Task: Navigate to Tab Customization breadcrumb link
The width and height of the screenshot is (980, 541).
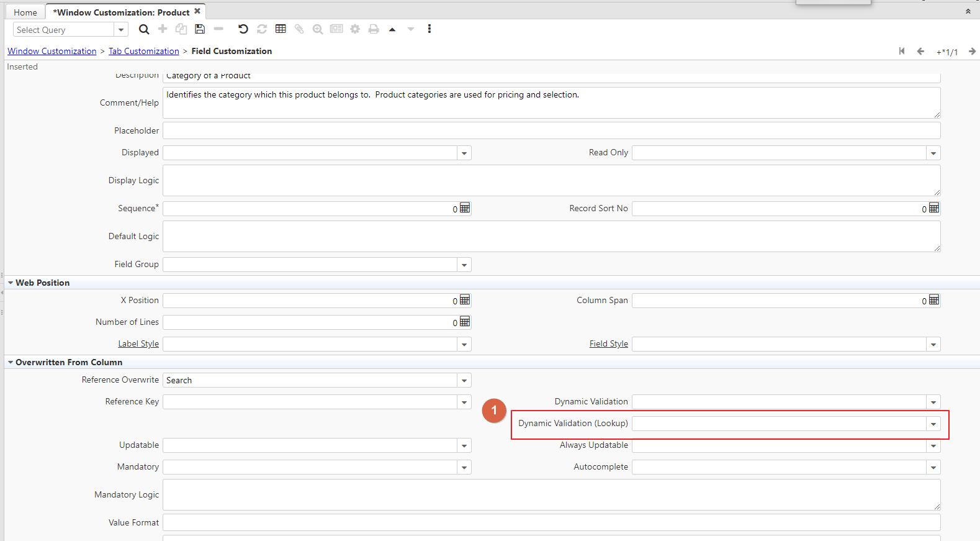Action: 143,51
